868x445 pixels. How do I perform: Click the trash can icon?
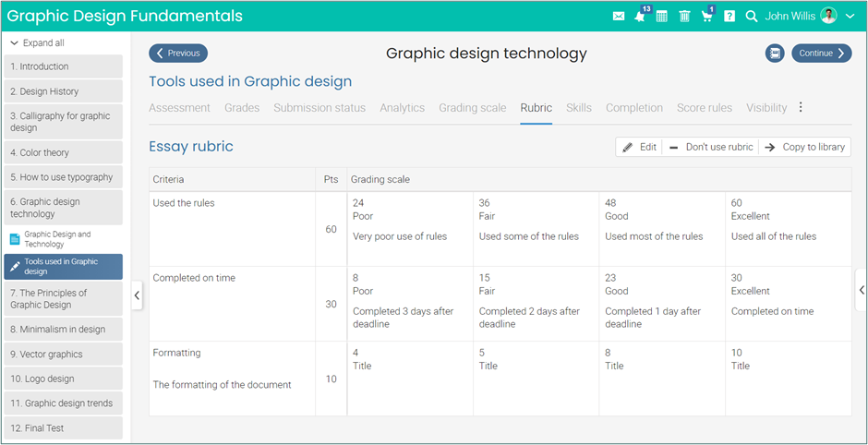point(684,17)
